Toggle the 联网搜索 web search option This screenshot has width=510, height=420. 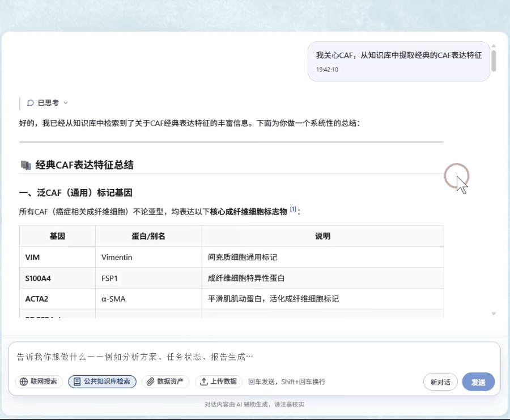[x=39, y=382]
